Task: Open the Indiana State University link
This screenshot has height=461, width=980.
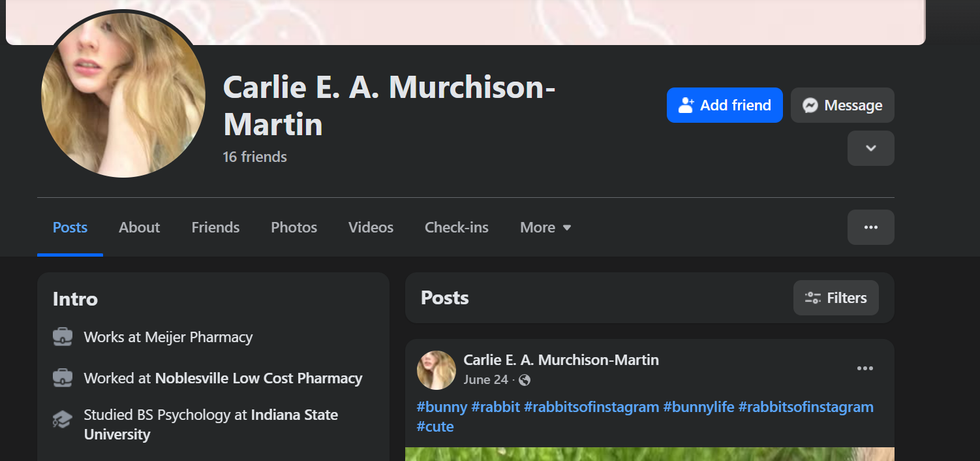Action: point(211,424)
